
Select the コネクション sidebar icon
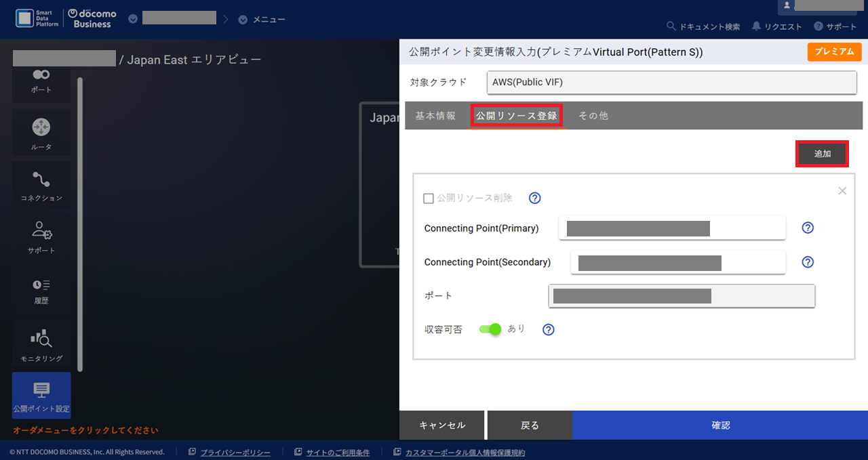(x=41, y=186)
